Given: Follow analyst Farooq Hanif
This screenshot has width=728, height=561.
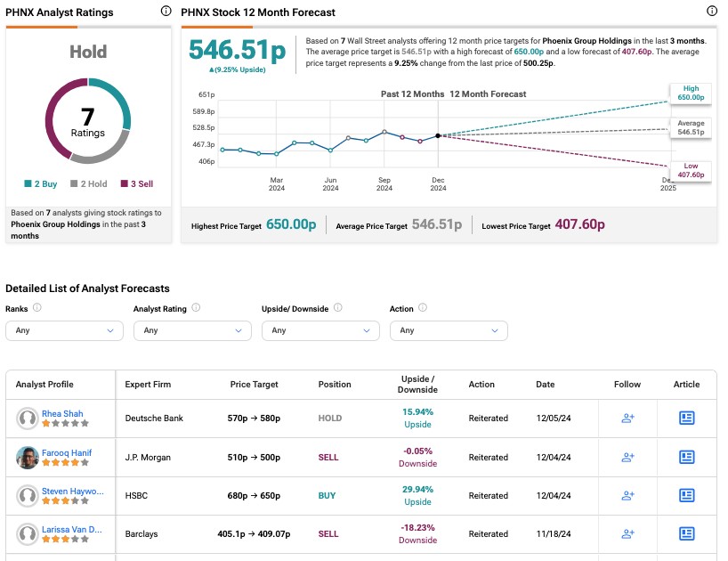Looking at the screenshot, I should tap(627, 457).
